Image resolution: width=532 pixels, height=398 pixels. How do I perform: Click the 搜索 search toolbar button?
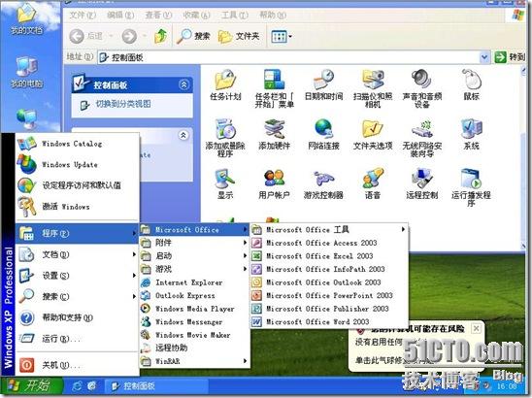pos(193,36)
